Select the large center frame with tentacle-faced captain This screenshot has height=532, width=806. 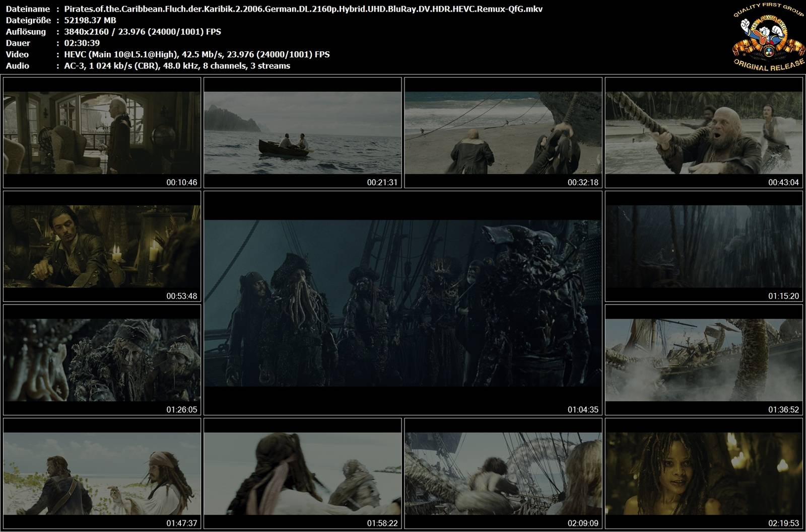click(x=403, y=303)
